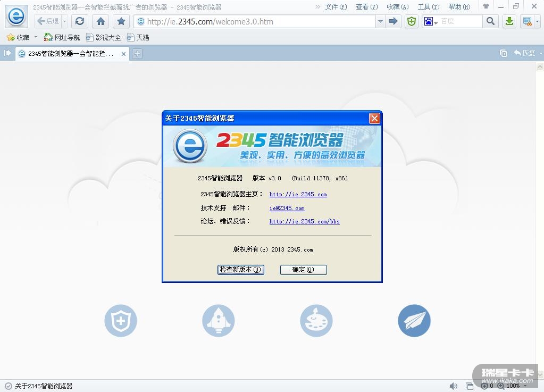The width and height of the screenshot is (544, 392).
Task: Click the zoom magnifier in status bar
Action: point(500,386)
